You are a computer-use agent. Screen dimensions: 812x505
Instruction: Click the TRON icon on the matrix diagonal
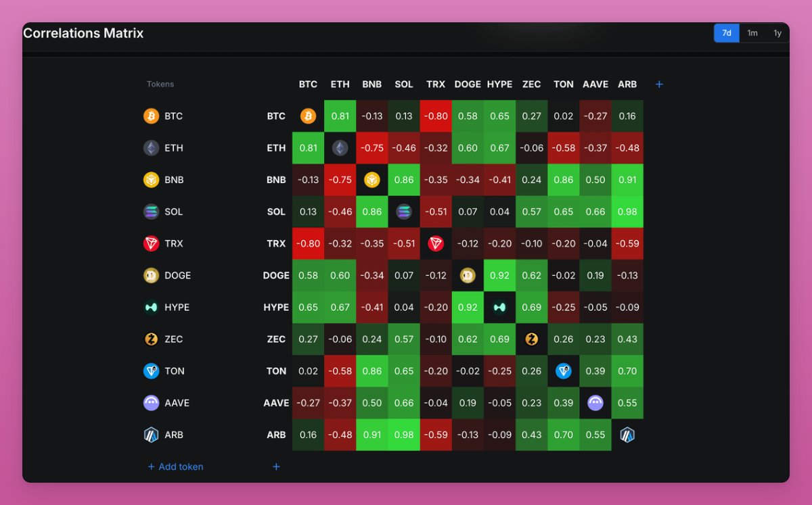(x=436, y=243)
